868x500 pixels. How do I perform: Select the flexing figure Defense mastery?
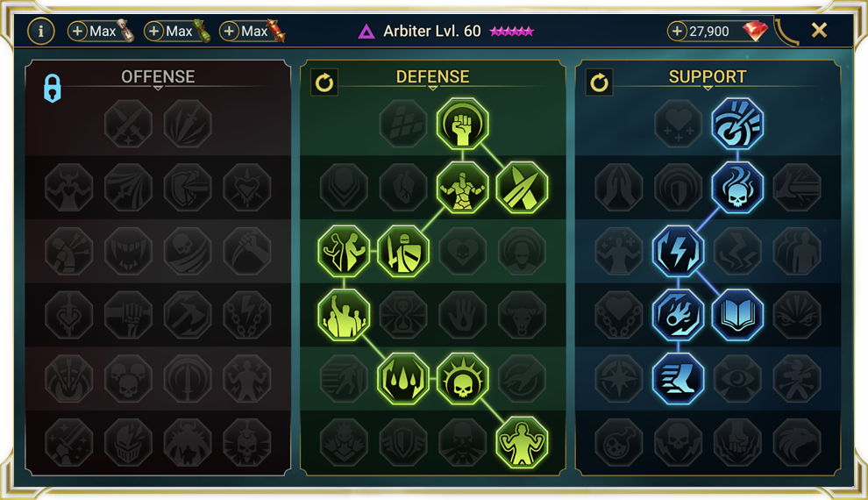coord(522,442)
